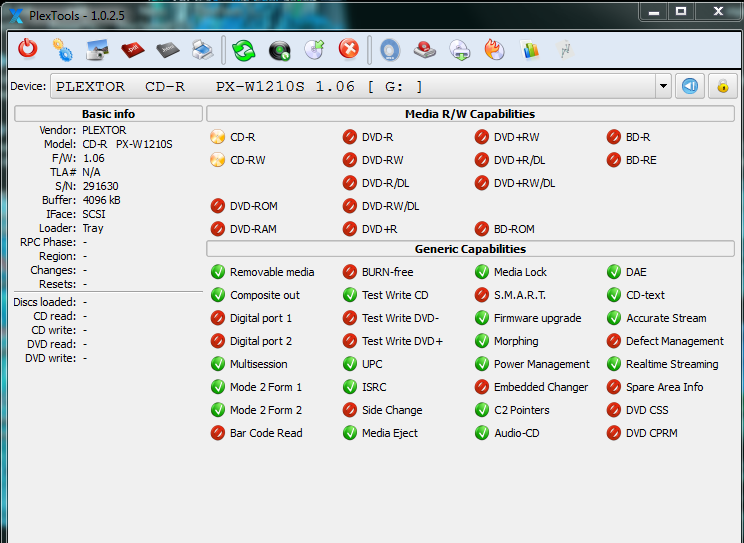This screenshot has width=744, height=543.
Task: Open the colored bar chart icon
Action: 530,49
